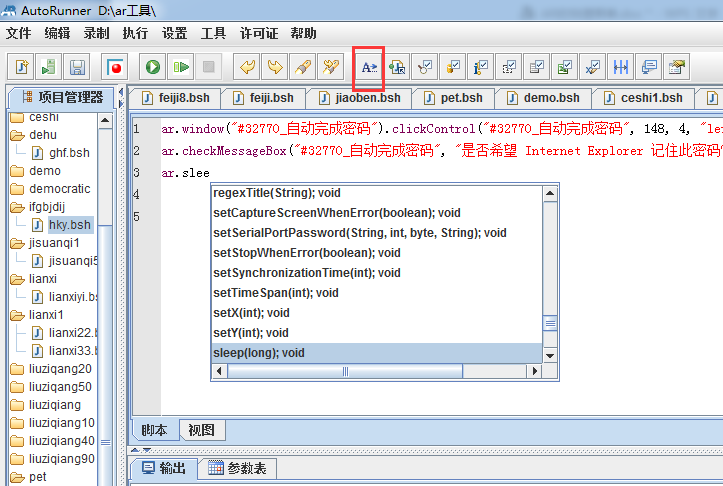This screenshot has height=486, width=723.
Task: Switch to the demo.bsh tab
Action: [x=544, y=98]
